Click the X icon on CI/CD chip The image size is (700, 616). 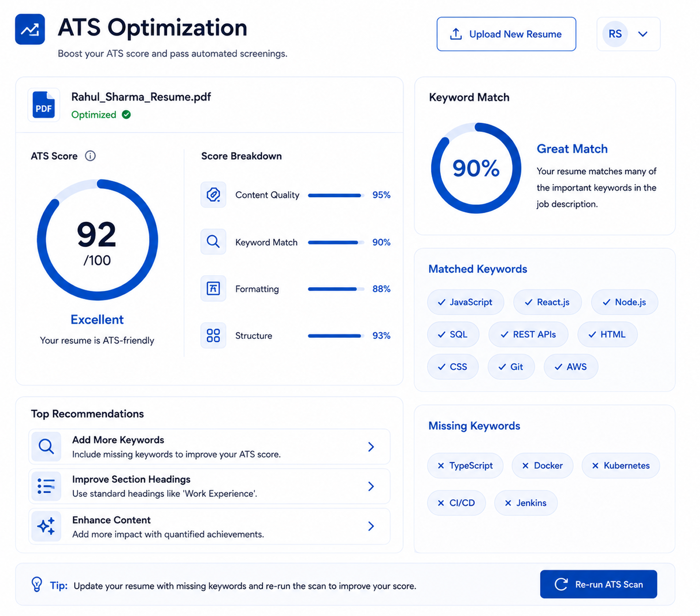440,503
